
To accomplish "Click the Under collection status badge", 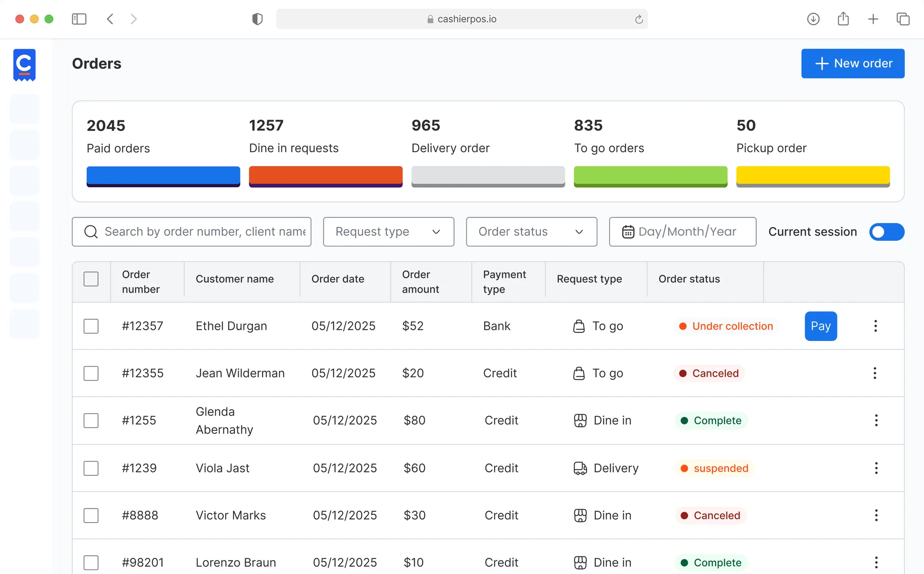I will pos(726,326).
